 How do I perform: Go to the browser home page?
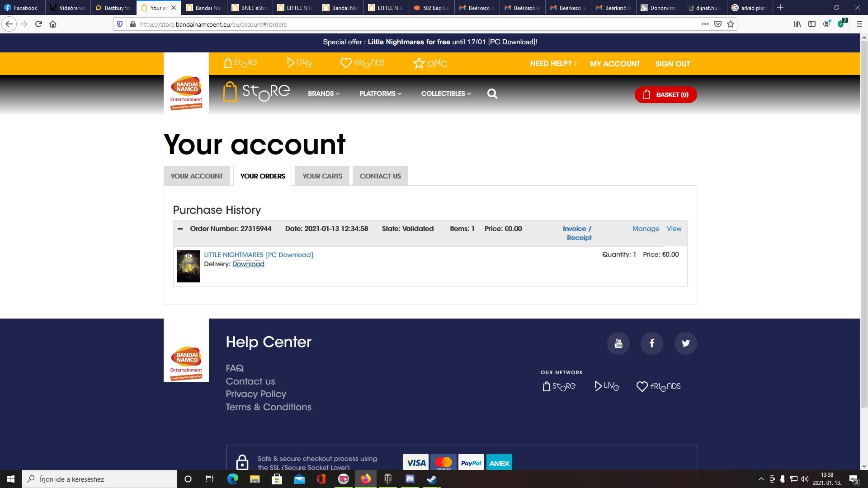53,24
